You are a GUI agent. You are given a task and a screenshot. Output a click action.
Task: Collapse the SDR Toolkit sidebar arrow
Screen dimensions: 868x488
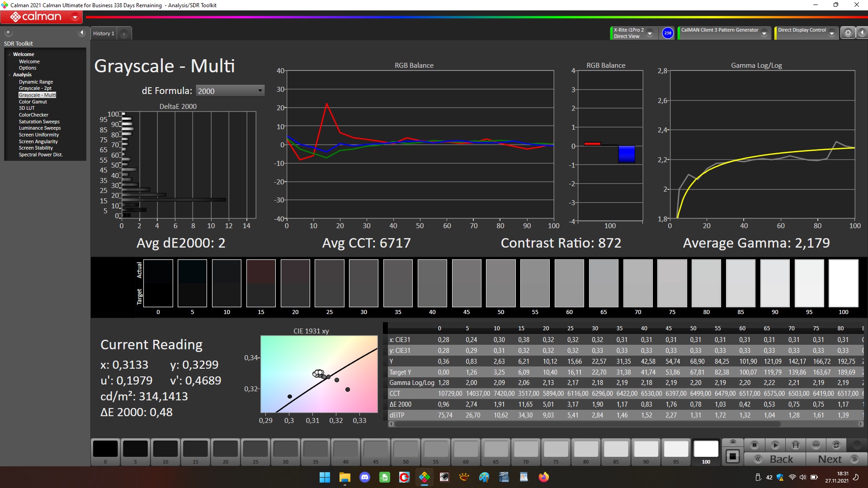[x=81, y=33]
